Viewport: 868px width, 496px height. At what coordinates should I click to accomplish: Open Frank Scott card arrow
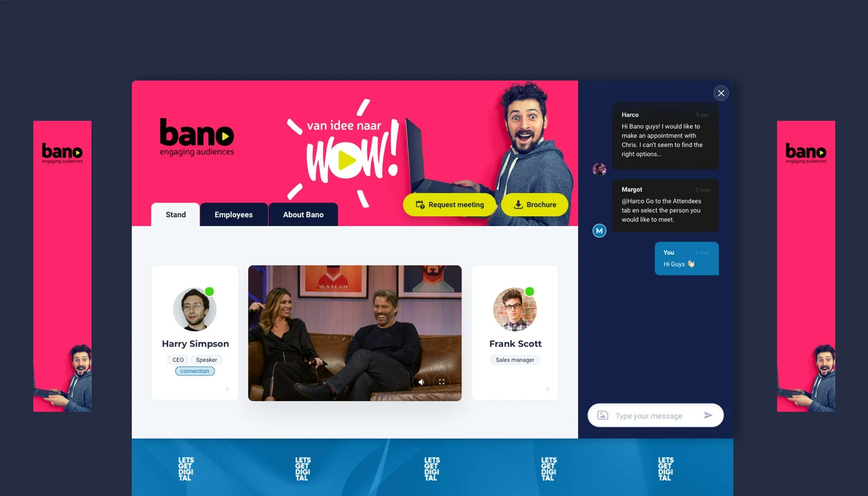[547, 389]
